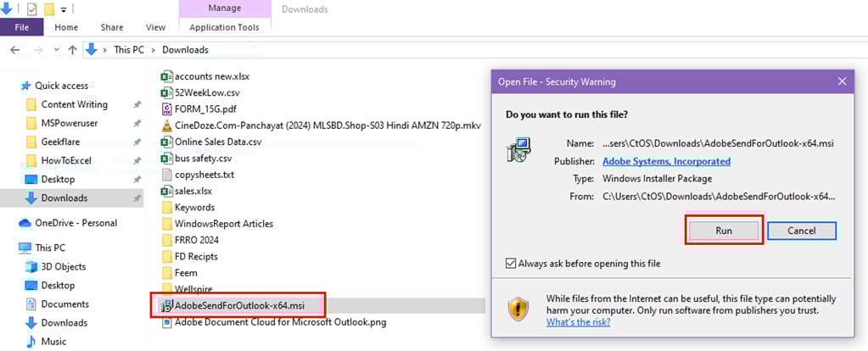Open Desktop under This PC
Viewport: 868px width, 351px height.
[58, 286]
